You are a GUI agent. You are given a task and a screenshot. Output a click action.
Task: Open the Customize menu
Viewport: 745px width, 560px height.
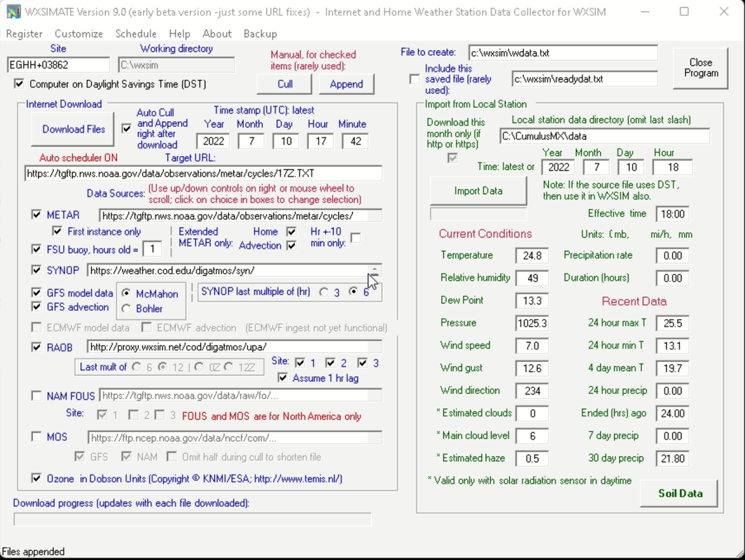tap(78, 34)
